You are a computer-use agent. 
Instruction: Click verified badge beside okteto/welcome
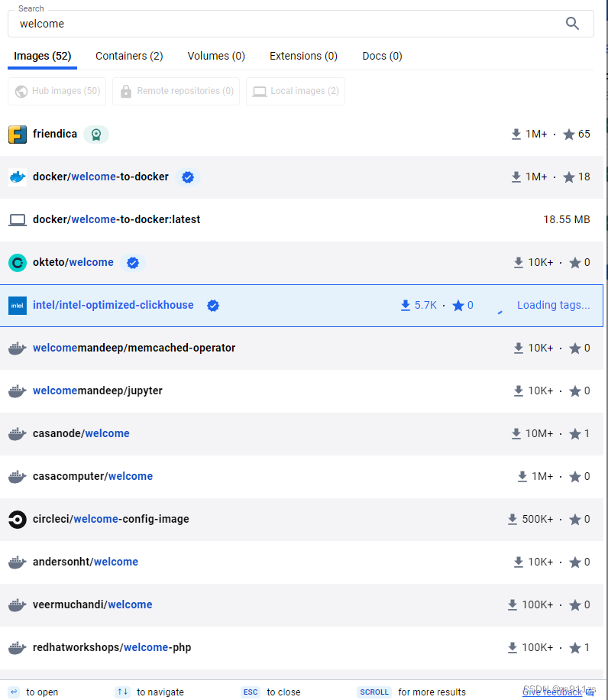132,263
